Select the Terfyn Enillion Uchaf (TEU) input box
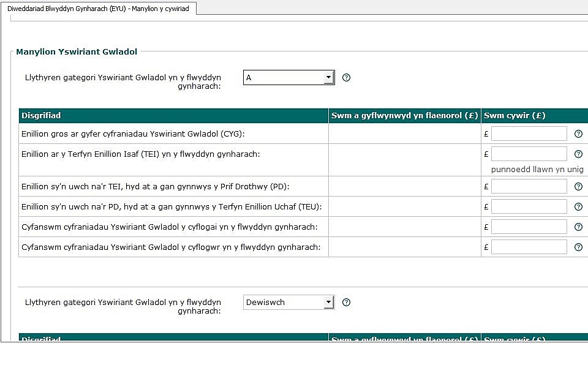This screenshot has width=588, height=392. click(529, 207)
